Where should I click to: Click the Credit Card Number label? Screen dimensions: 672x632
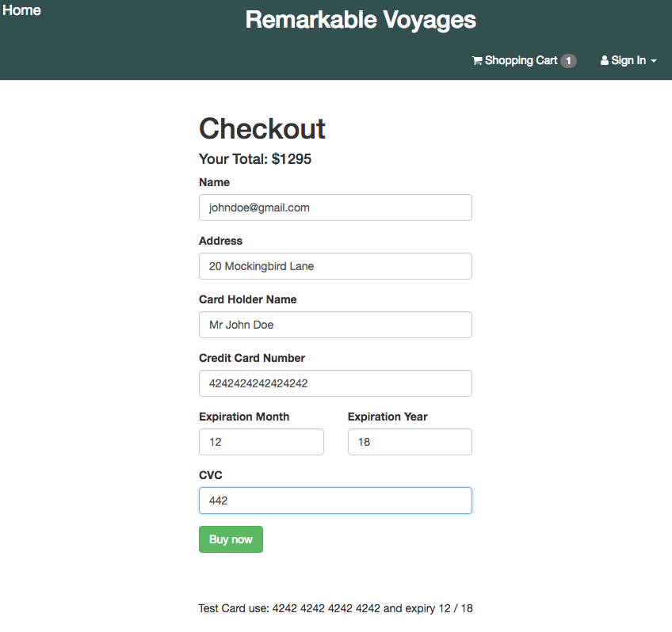[x=252, y=358]
